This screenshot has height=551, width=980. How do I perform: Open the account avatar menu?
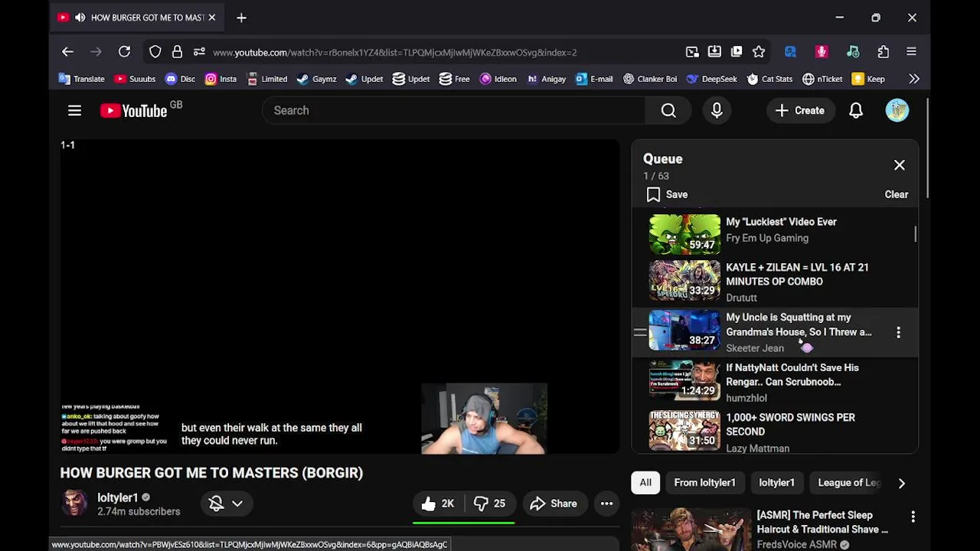tap(897, 111)
